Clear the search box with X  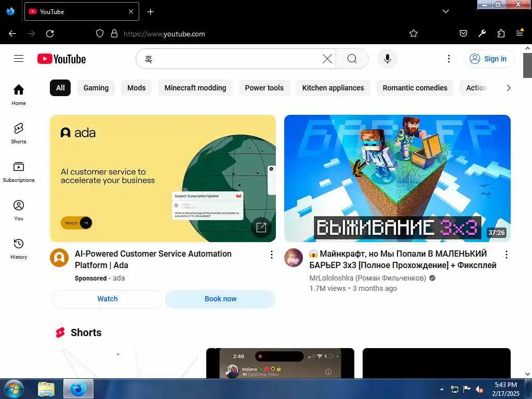click(327, 59)
